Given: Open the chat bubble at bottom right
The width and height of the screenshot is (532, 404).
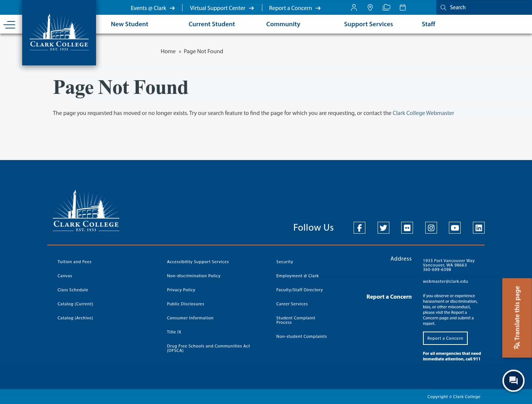Looking at the screenshot, I should [514, 381].
